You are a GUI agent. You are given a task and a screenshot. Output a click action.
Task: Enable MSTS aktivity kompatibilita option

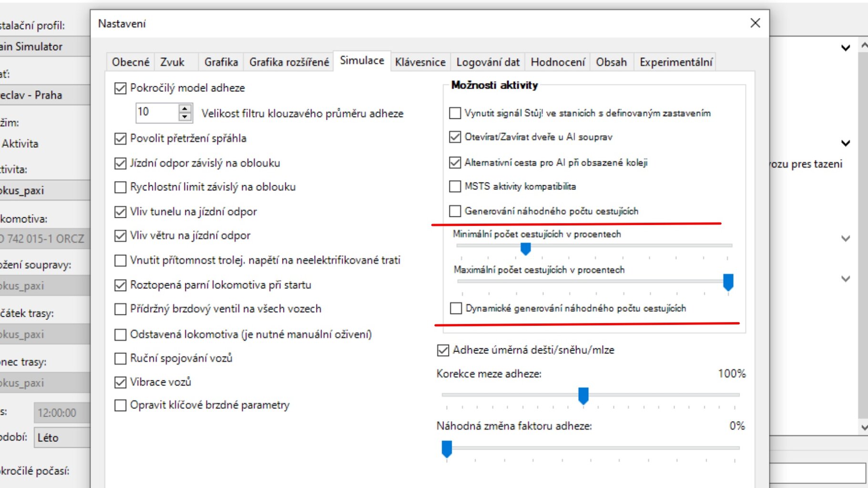click(x=455, y=186)
